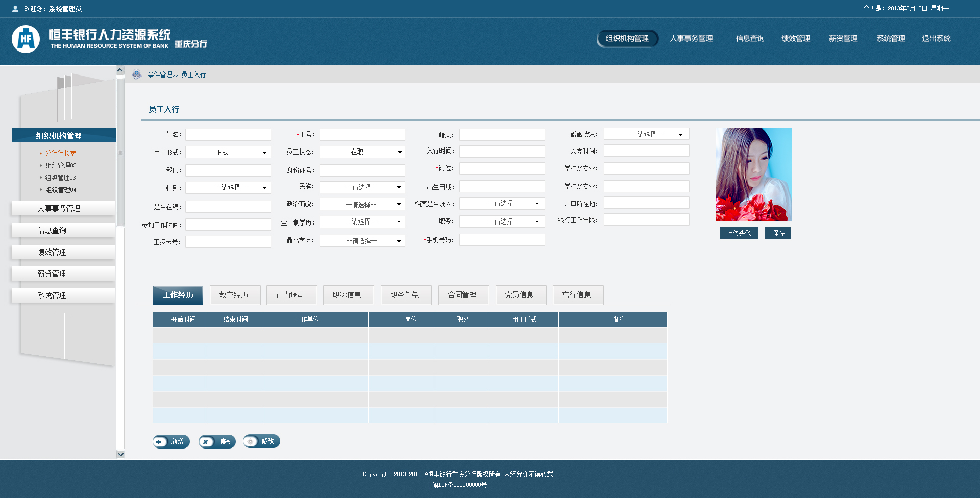The height and width of the screenshot is (498, 980).
Task: Click the breadcrumb home icon
Action: point(137,74)
